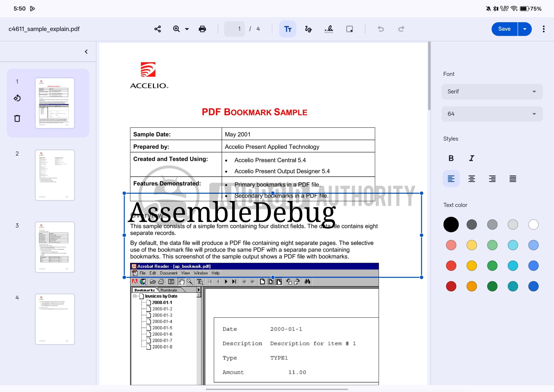Click the redo arrow
The image size is (554, 392).
tap(401, 29)
